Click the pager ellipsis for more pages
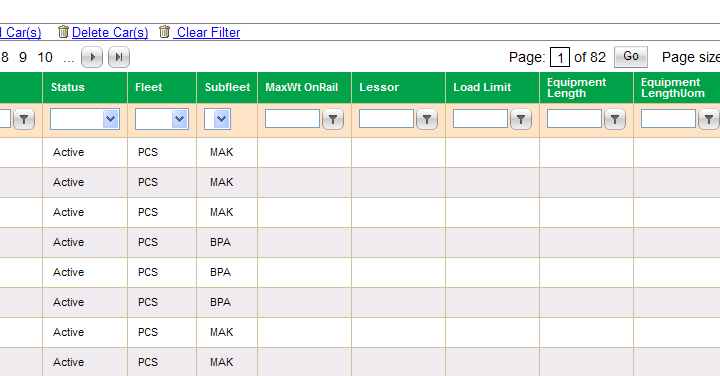 tap(69, 60)
